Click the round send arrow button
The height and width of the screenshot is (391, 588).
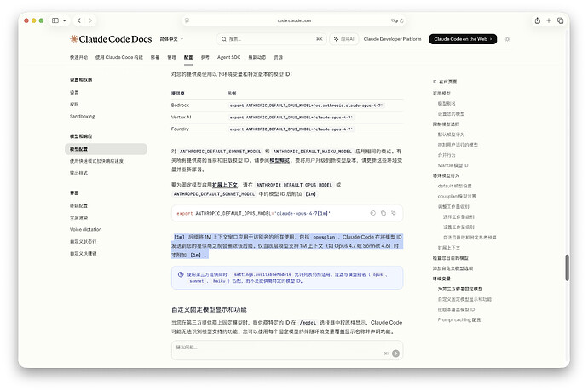coord(395,354)
